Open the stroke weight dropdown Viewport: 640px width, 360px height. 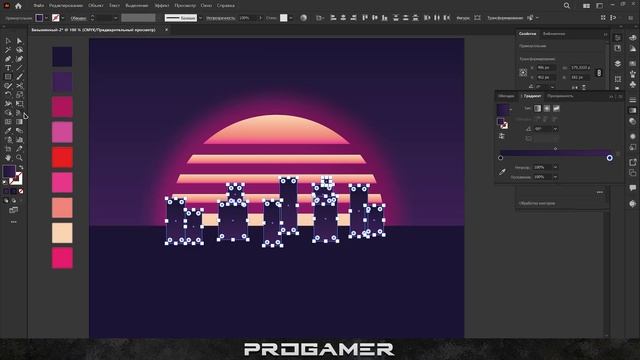click(x=116, y=18)
